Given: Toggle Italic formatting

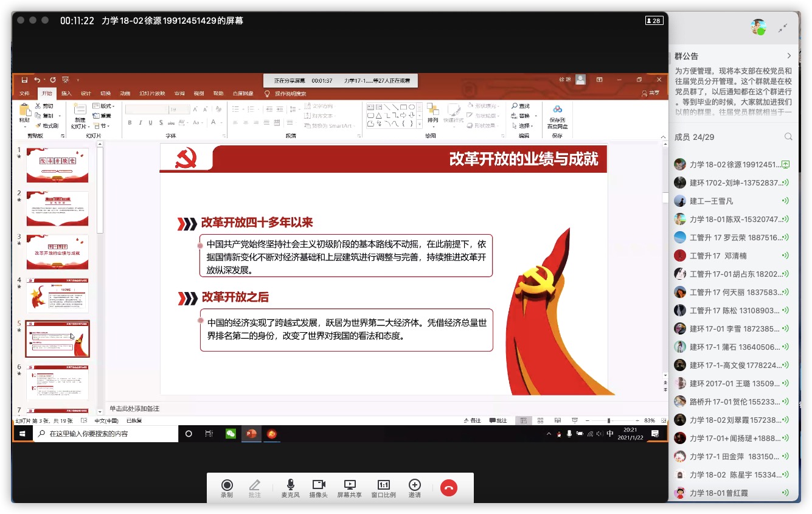Looking at the screenshot, I should (140, 123).
